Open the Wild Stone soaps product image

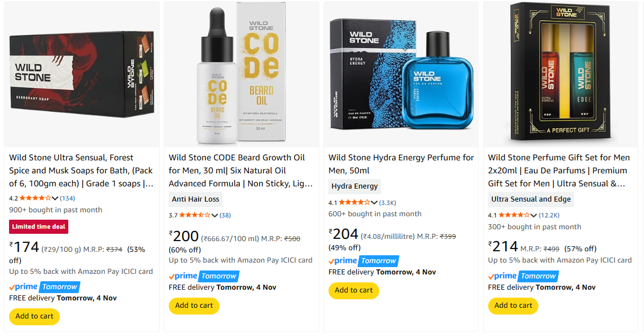(x=82, y=74)
